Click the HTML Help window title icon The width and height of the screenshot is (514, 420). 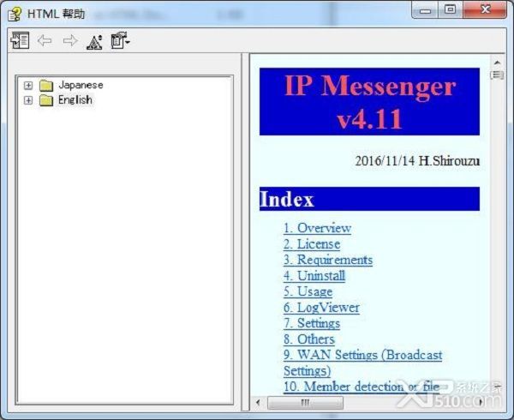tap(15, 14)
